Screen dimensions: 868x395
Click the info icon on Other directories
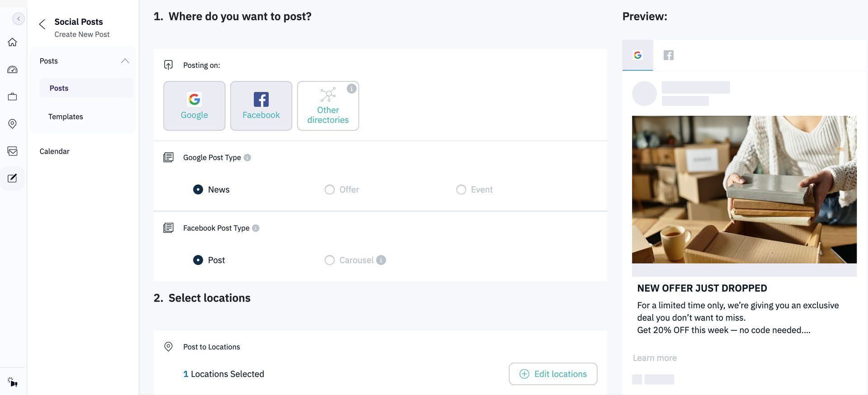click(x=351, y=89)
